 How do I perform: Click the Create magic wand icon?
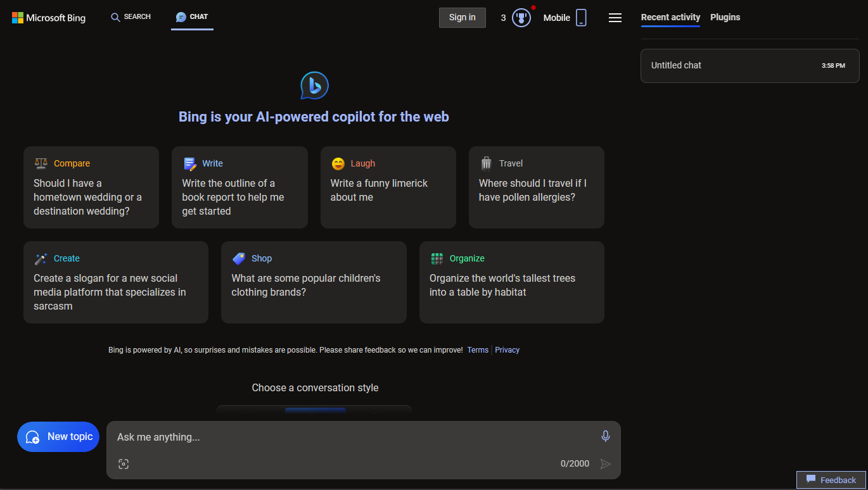pyautogui.click(x=41, y=259)
